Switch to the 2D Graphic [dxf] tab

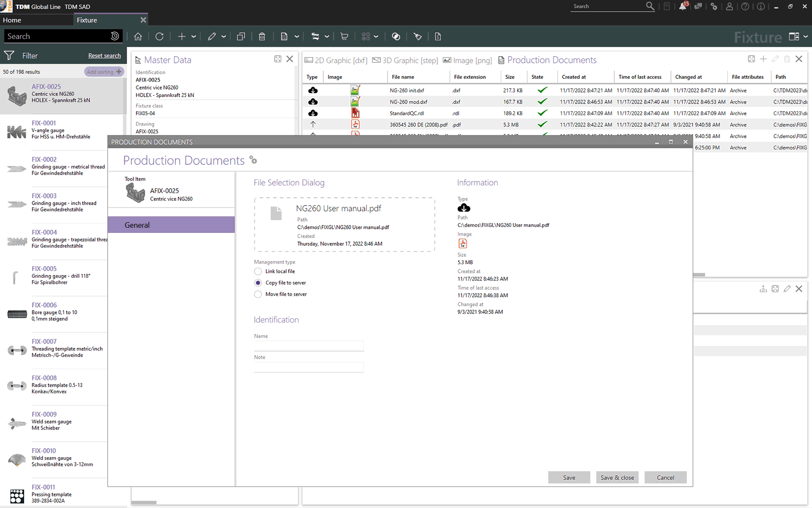pos(336,60)
